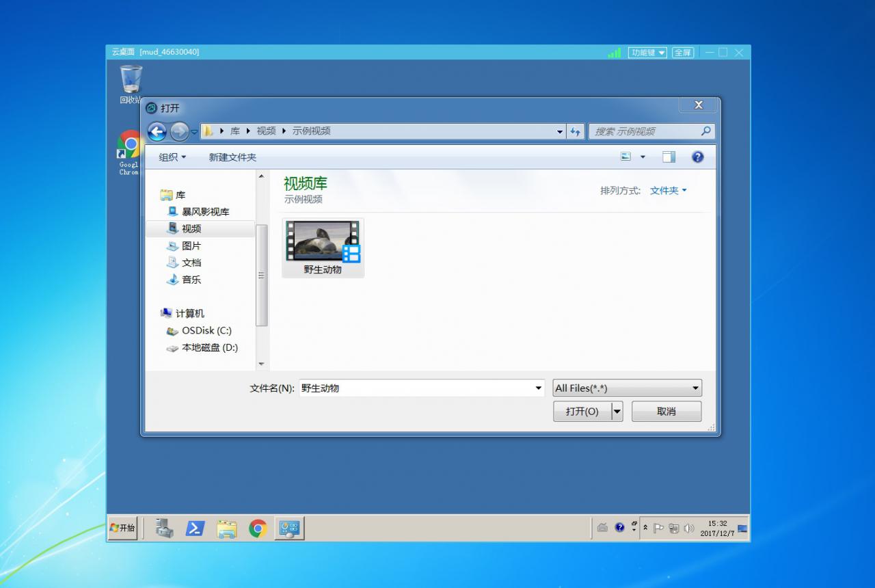Expand the arrow beside 打开(O)
Viewport: 875px width, 588px height.
coord(617,411)
